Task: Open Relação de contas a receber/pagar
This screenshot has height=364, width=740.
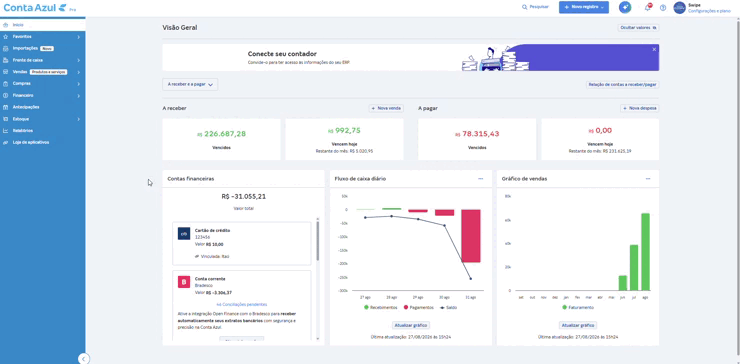Action: coord(622,85)
